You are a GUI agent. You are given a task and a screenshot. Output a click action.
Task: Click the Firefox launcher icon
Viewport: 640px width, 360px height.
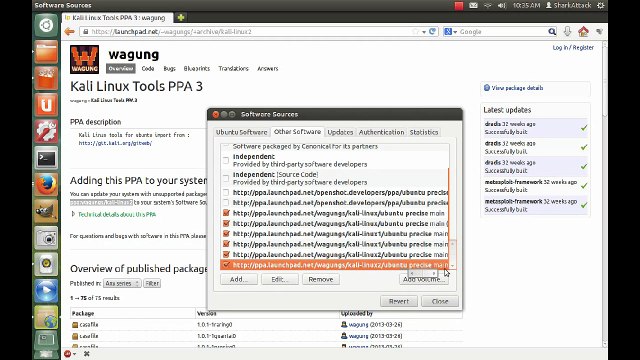(46, 184)
